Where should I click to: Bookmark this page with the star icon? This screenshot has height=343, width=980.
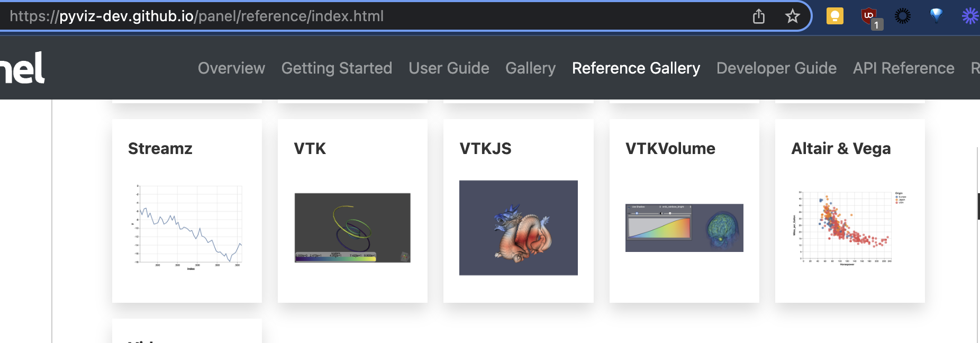792,16
